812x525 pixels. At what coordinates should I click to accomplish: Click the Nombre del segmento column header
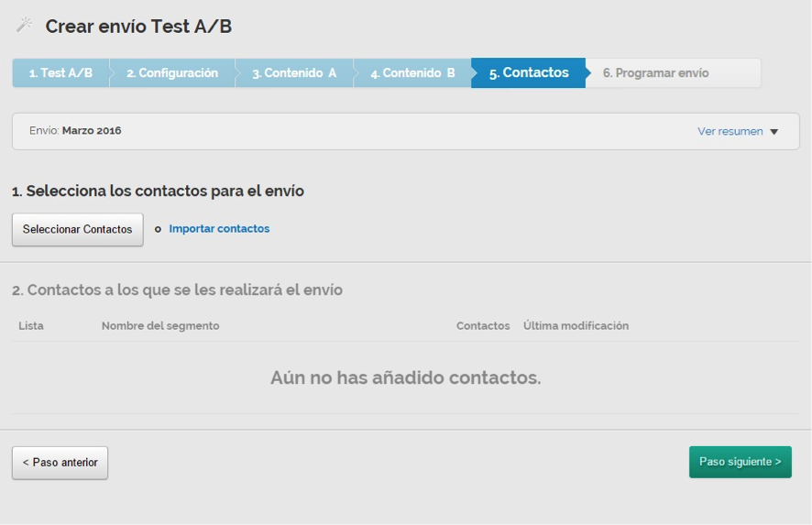pyautogui.click(x=160, y=326)
